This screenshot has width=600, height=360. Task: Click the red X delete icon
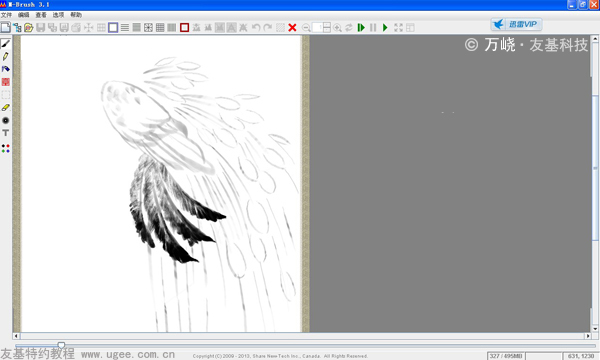[x=292, y=28]
